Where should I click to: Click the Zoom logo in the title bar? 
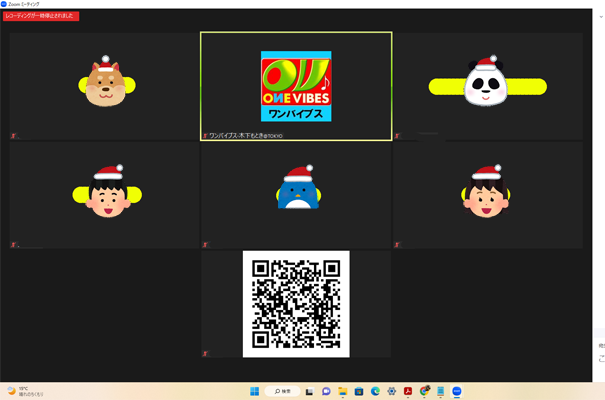pyautogui.click(x=4, y=4)
